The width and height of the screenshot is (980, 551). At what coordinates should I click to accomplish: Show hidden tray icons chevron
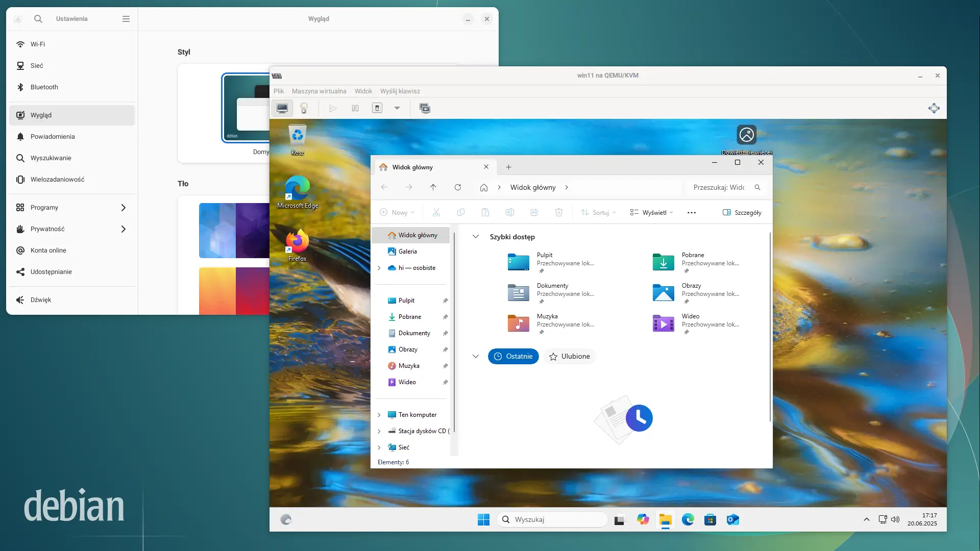coord(867,520)
